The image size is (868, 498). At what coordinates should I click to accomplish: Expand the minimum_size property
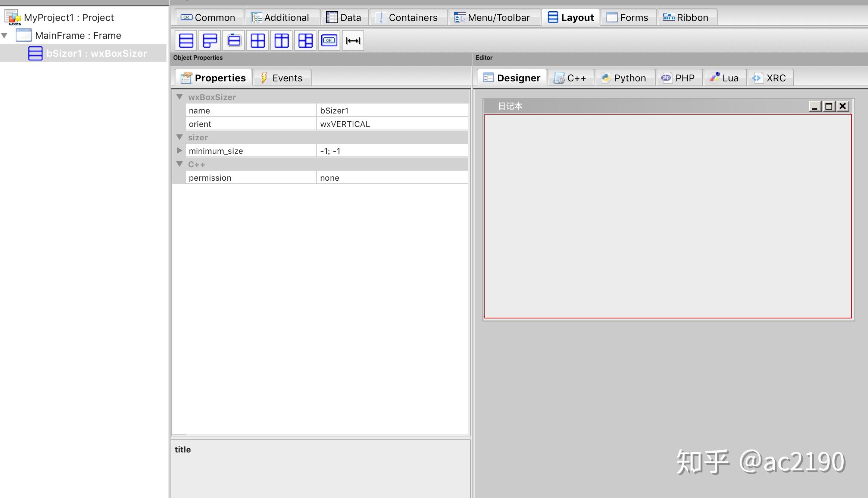(x=179, y=151)
